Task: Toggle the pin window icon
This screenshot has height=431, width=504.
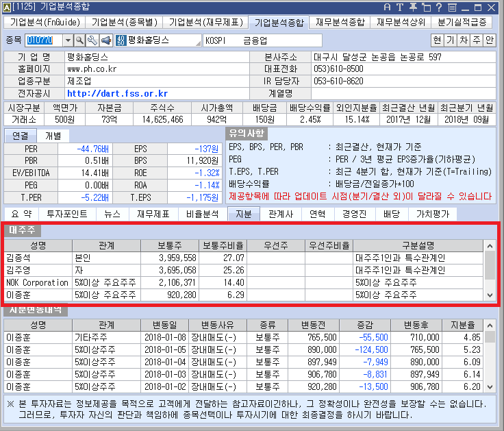Action: (x=414, y=7)
